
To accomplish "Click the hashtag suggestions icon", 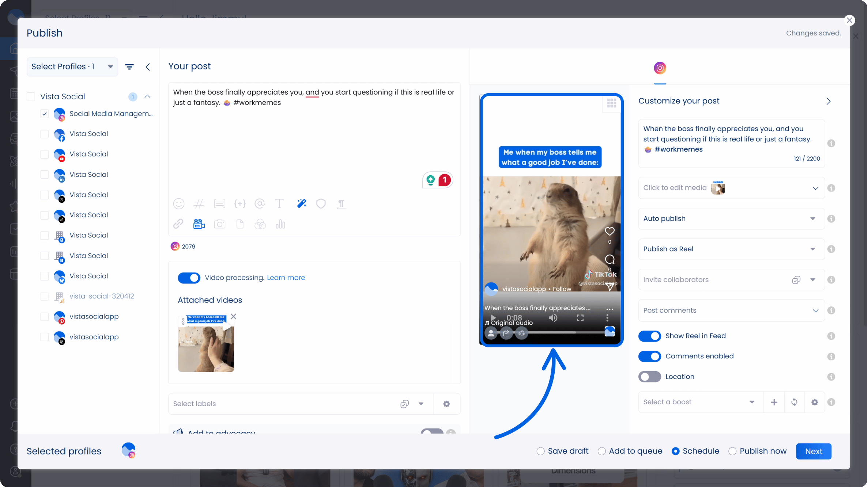I will [x=199, y=203].
